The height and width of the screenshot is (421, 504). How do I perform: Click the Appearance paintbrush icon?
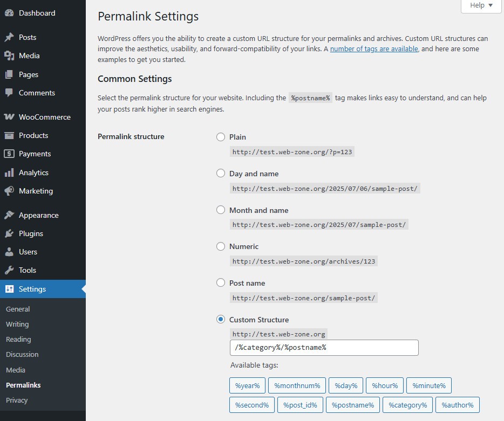click(x=9, y=215)
